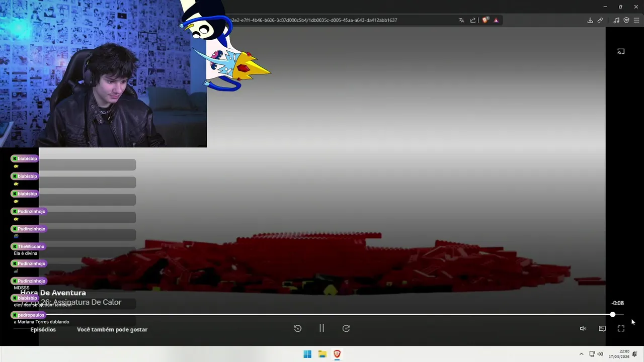This screenshot has width=644, height=362.
Task: Open Você também pode gostar tab
Action: click(x=112, y=330)
